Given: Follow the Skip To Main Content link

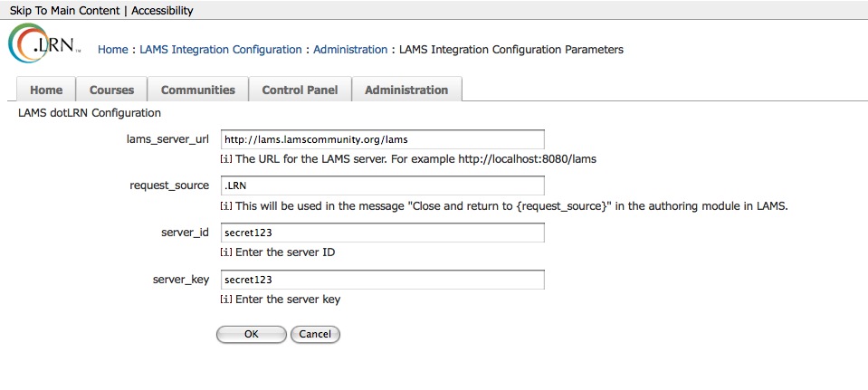Looking at the screenshot, I should (x=64, y=11).
